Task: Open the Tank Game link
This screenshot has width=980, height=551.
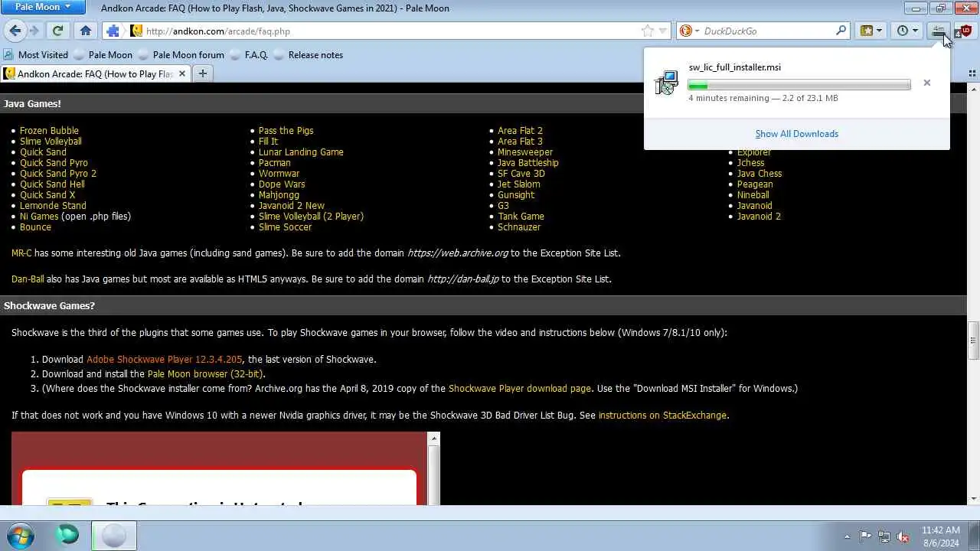Action: point(521,217)
